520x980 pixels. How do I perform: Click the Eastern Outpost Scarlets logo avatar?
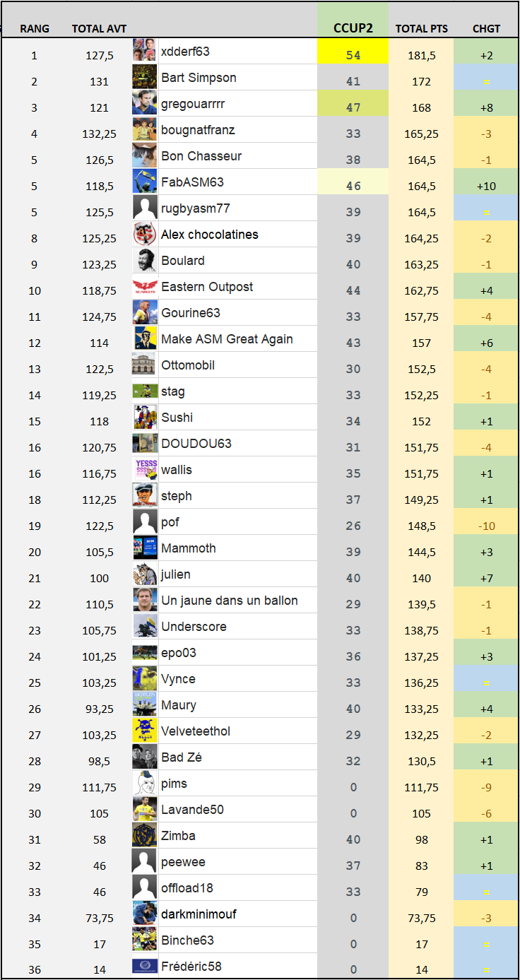145,287
